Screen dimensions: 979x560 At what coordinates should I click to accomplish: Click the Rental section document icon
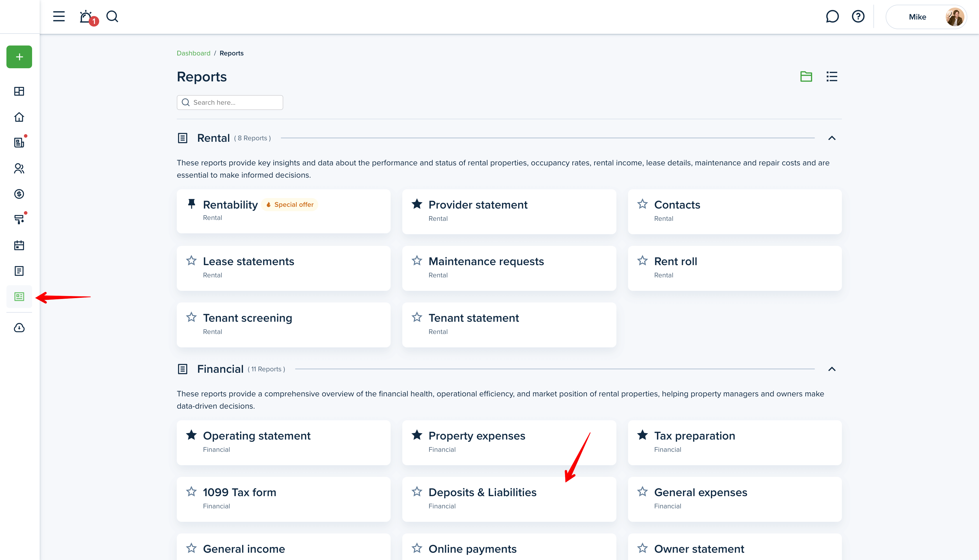point(183,138)
